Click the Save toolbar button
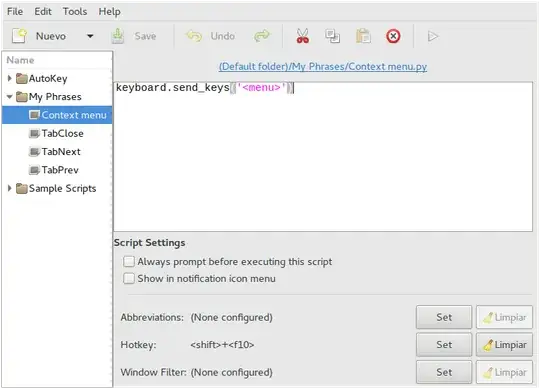This screenshot has width=540, height=389. click(x=134, y=36)
